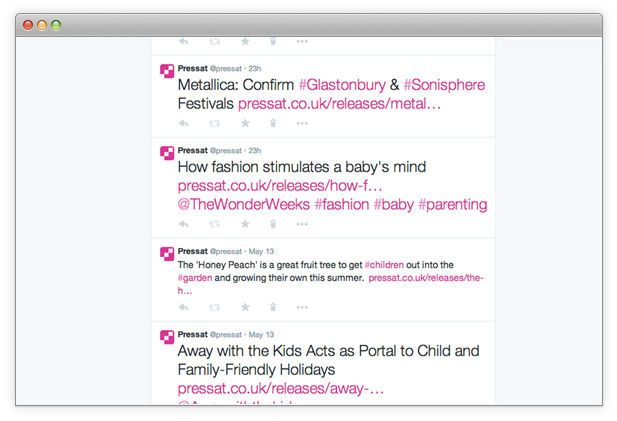Image resolution: width=617 pixels, height=421 pixels.
Task: Select 'How fashion stimulates a baby's mind' text
Action: coord(302,167)
